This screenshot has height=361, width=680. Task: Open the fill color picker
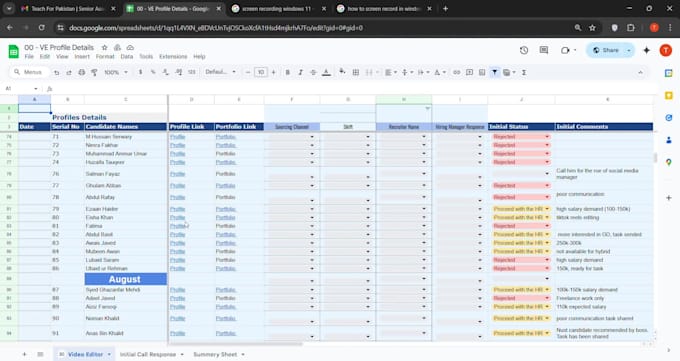coord(343,72)
